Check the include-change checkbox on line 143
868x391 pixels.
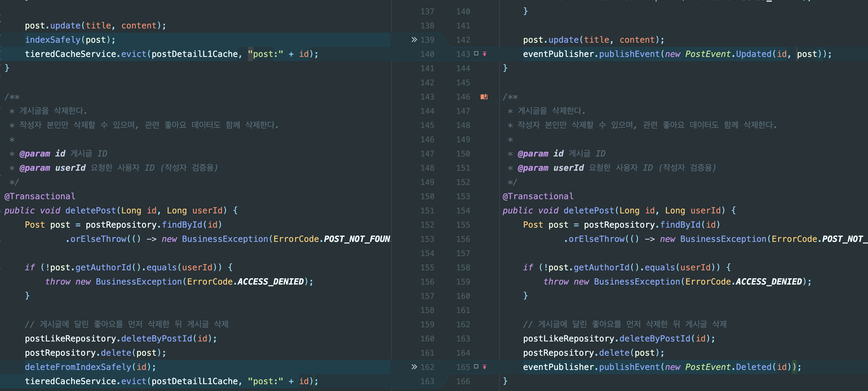click(476, 53)
